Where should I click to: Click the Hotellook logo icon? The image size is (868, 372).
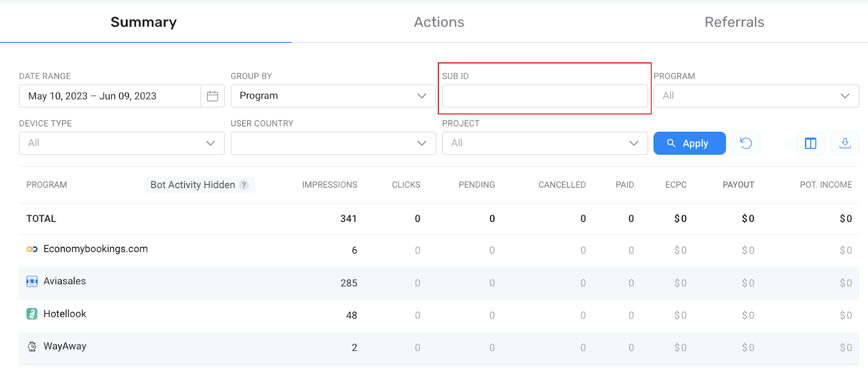32,314
